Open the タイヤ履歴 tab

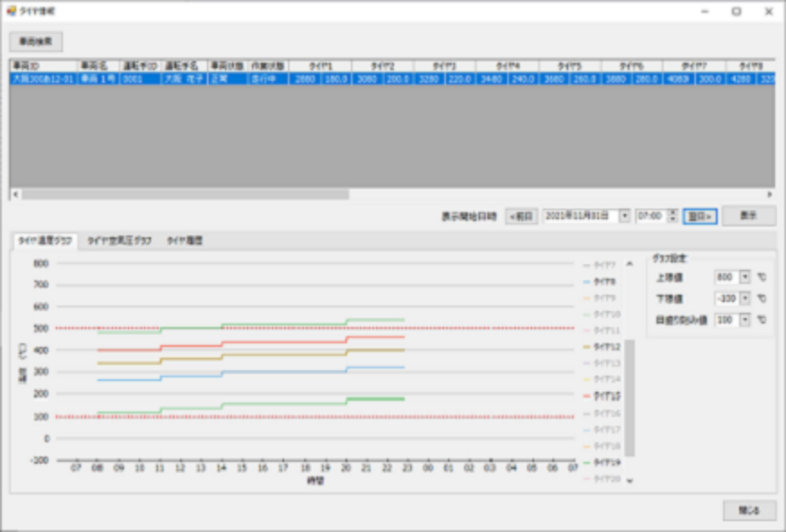pos(184,241)
